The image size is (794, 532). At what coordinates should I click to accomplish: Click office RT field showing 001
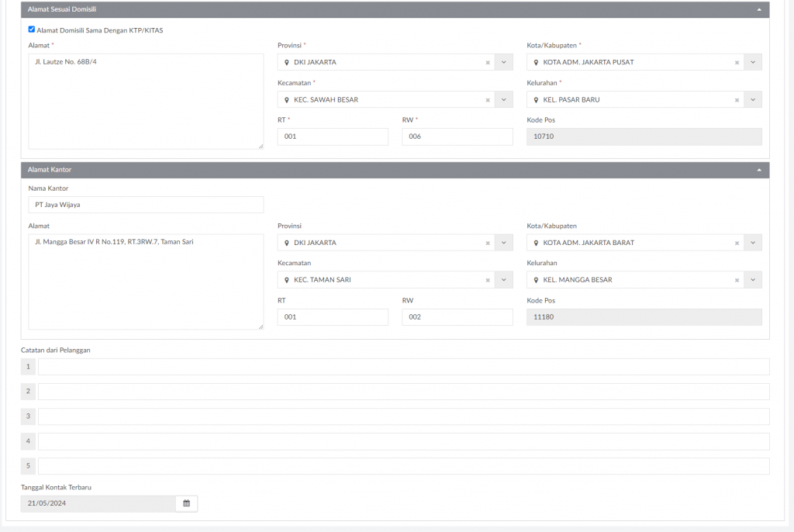(x=333, y=317)
